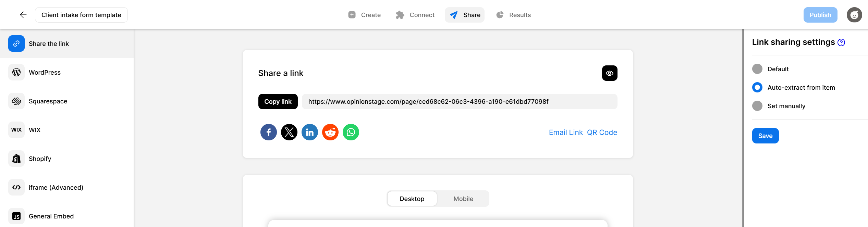This screenshot has width=868, height=227.
Task: Click the share URL input field
Action: 459,101
